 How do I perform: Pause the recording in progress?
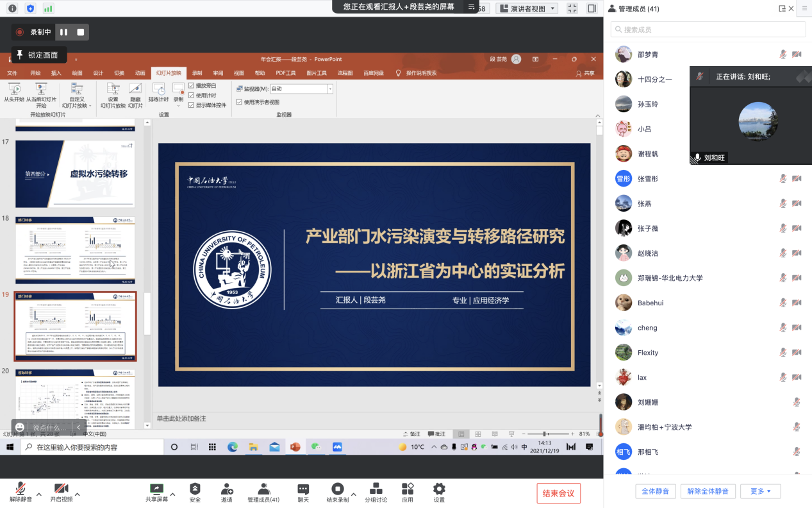click(63, 32)
